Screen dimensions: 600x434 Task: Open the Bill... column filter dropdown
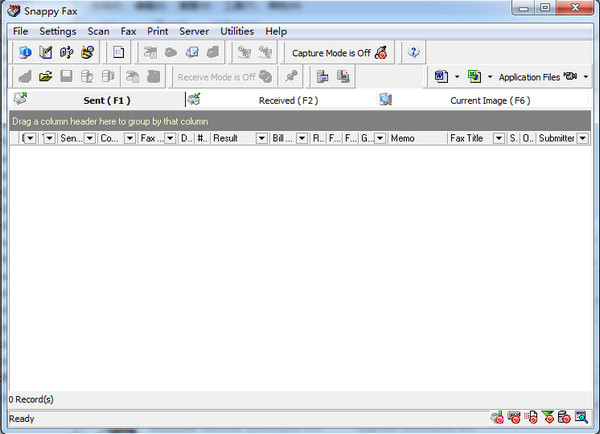pyautogui.click(x=302, y=138)
